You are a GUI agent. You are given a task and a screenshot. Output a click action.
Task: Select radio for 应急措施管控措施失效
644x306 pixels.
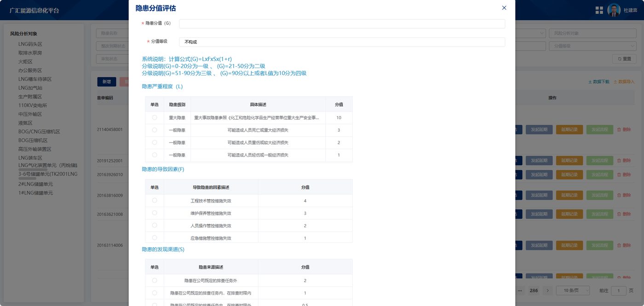coord(155,238)
